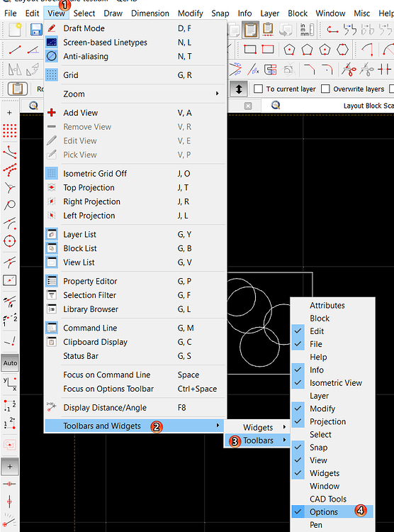Open the Selection Filter widget
394x532 pixels.
pyautogui.click(x=135, y=295)
